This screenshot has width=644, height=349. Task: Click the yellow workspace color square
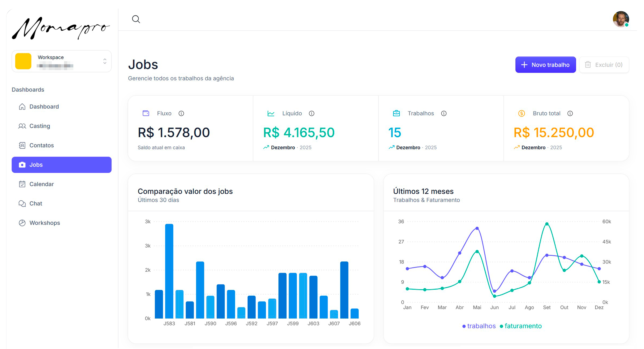point(23,61)
